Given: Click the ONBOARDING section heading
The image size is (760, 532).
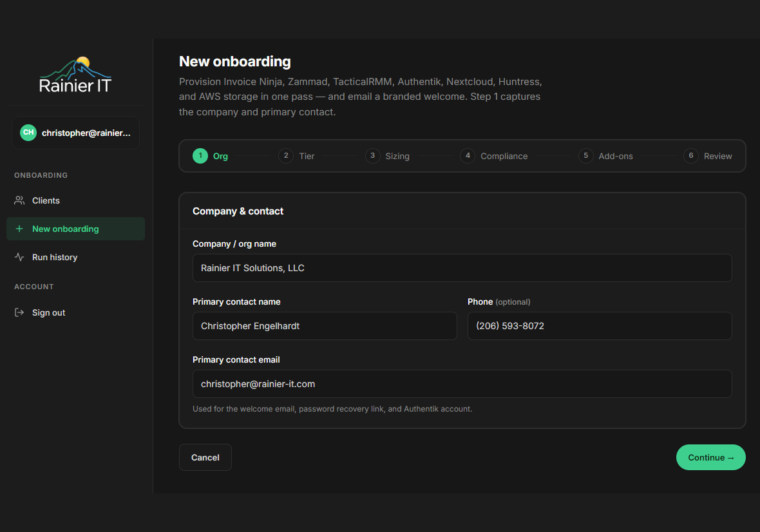Looking at the screenshot, I should pyautogui.click(x=41, y=175).
